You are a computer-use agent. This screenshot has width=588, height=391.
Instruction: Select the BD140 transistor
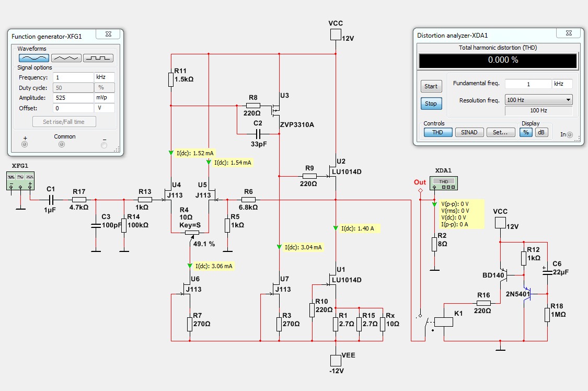click(504, 275)
